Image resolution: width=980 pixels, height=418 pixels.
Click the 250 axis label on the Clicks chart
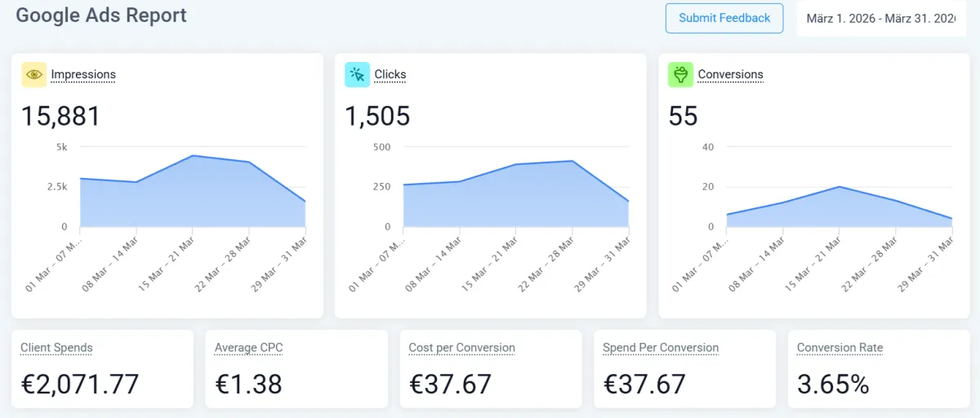tap(381, 187)
